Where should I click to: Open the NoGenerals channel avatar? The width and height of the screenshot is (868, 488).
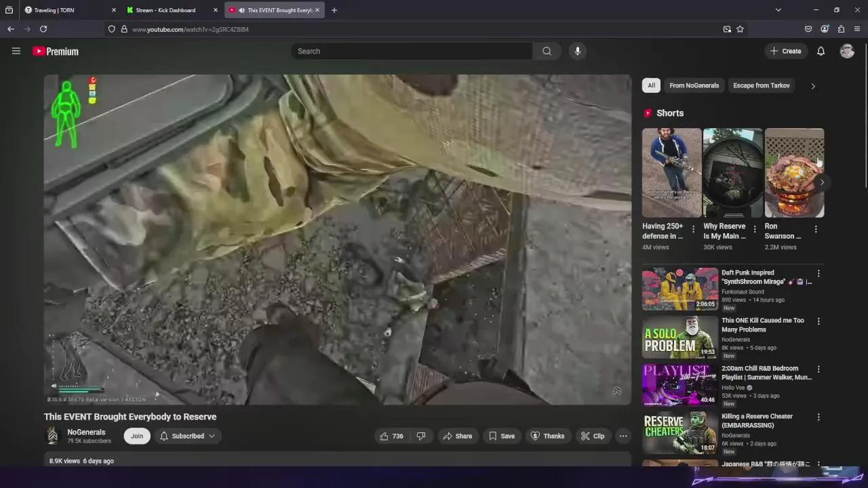(53, 436)
